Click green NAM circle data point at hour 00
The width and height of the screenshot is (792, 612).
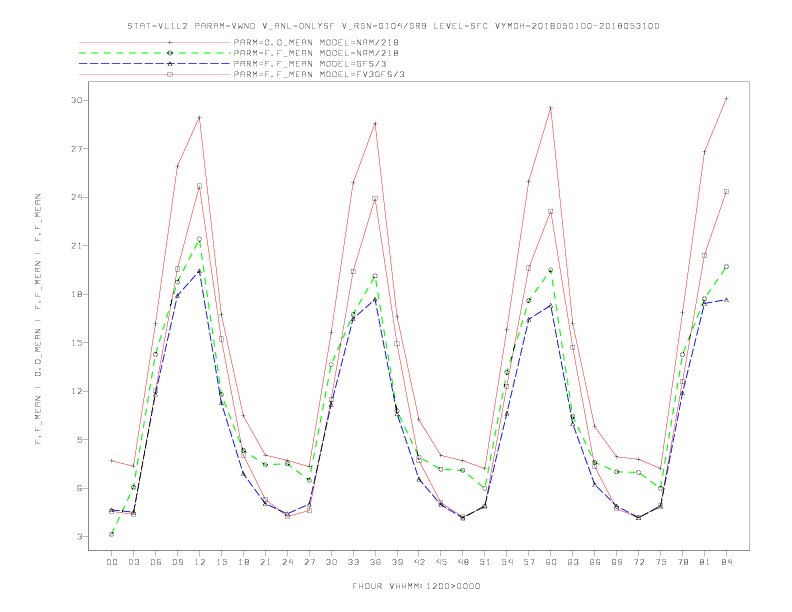click(112, 534)
